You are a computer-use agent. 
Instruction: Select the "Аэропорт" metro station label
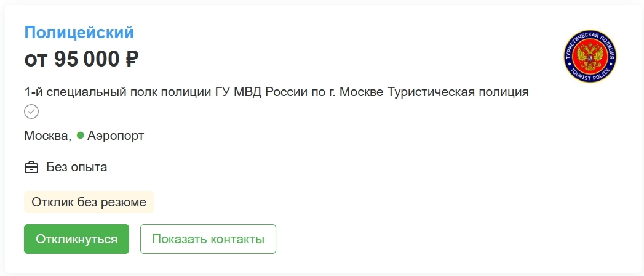[116, 136]
